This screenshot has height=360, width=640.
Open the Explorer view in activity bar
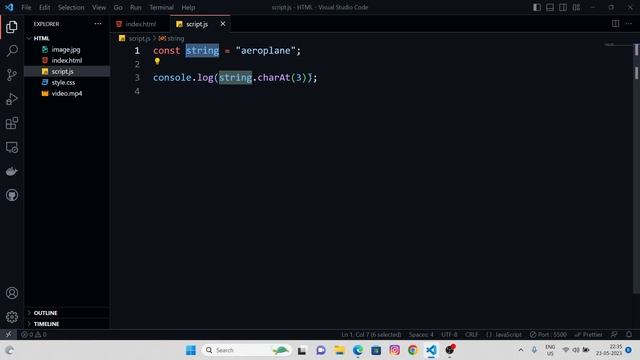coord(12,27)
